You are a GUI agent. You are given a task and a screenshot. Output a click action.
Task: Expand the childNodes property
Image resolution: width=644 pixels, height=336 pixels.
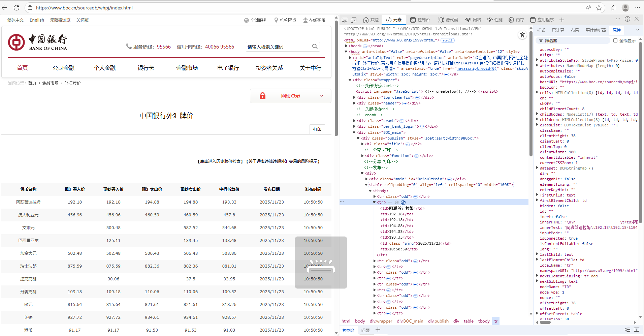click(x=537, y=114)
